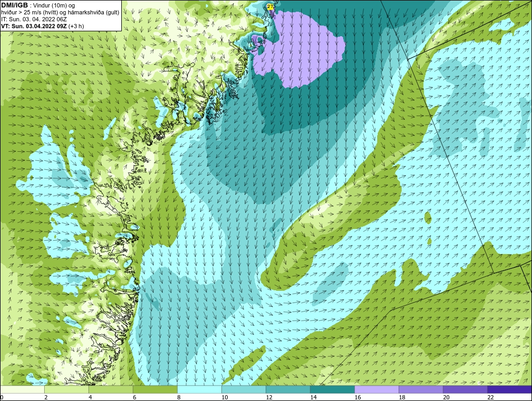Click the scale label '16'
Viewport: 532px width, 401px height.
(x=358, y=397)
